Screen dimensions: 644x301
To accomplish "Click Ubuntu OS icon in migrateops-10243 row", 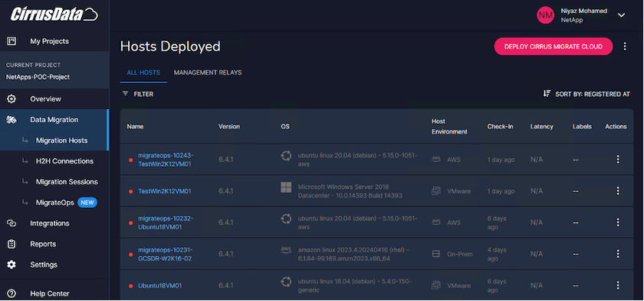I will point(286,156).
